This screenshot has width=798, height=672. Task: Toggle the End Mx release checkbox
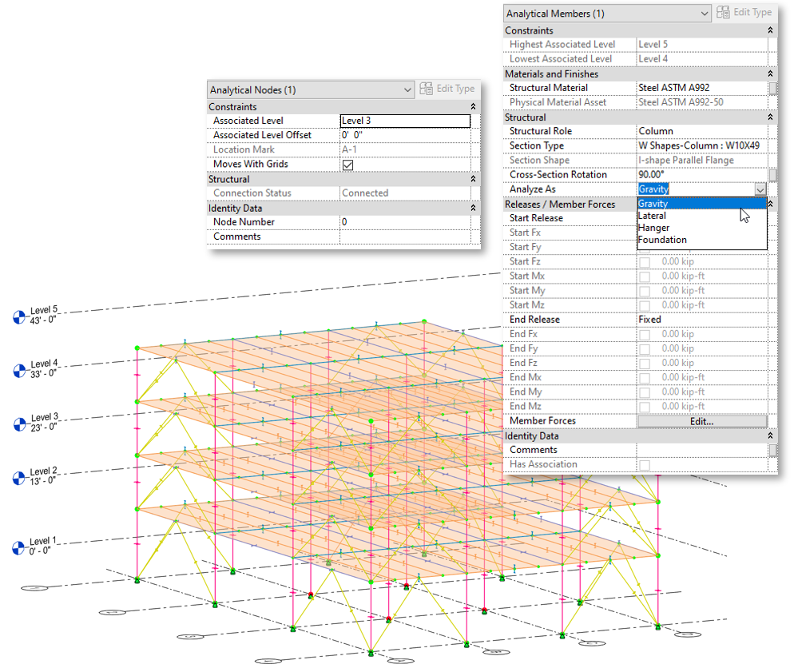point(645,378)
